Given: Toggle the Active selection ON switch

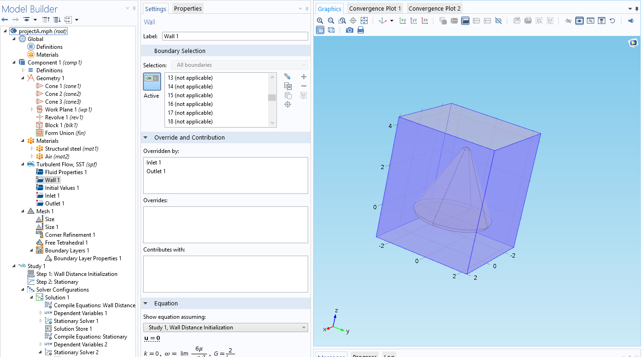Looking at the screenshot, I should pyautogui.click(x=152, y=81).
